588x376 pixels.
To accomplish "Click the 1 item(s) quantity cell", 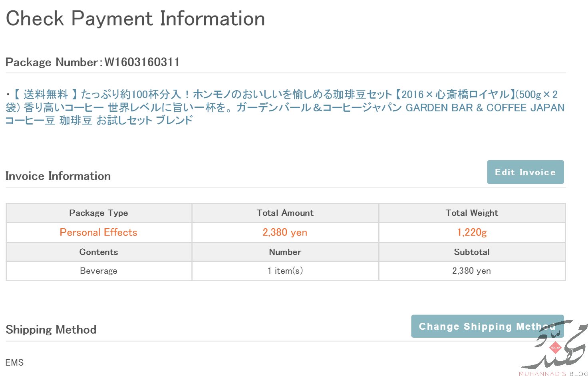I will [285, 271].
